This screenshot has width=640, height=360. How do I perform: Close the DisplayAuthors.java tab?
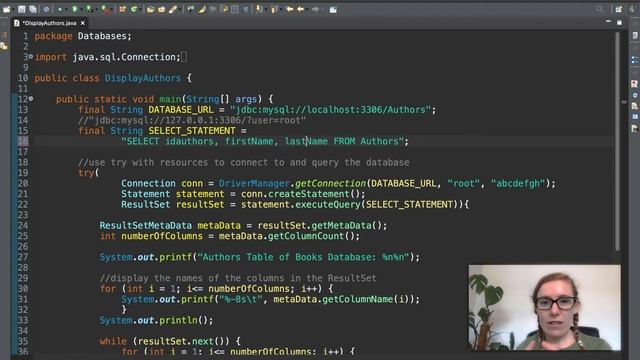coord(83,23)
